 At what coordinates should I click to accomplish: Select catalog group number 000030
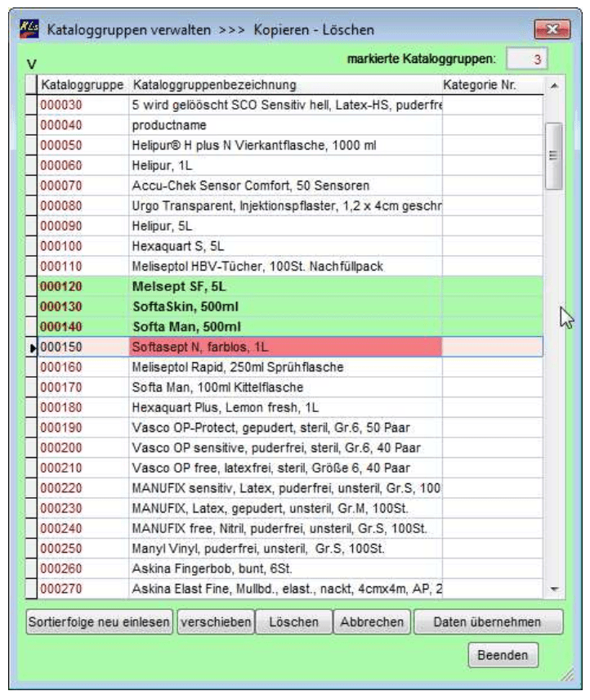pos(83,105)
